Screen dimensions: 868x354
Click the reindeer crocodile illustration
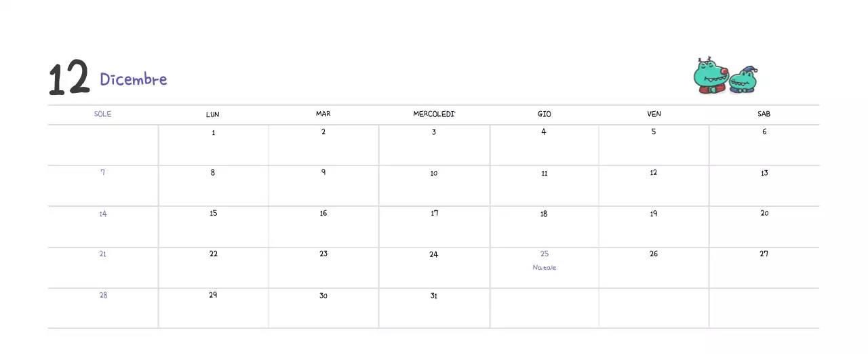click(711, 76)
